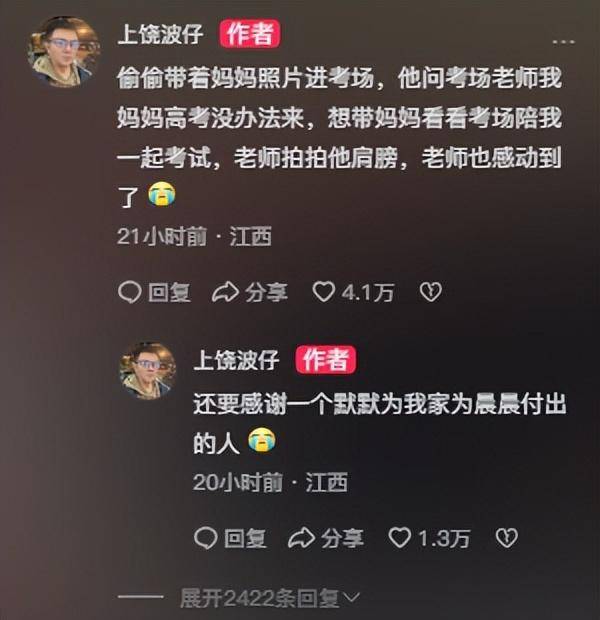Click 回复 label on first comment

pos(169,293)
